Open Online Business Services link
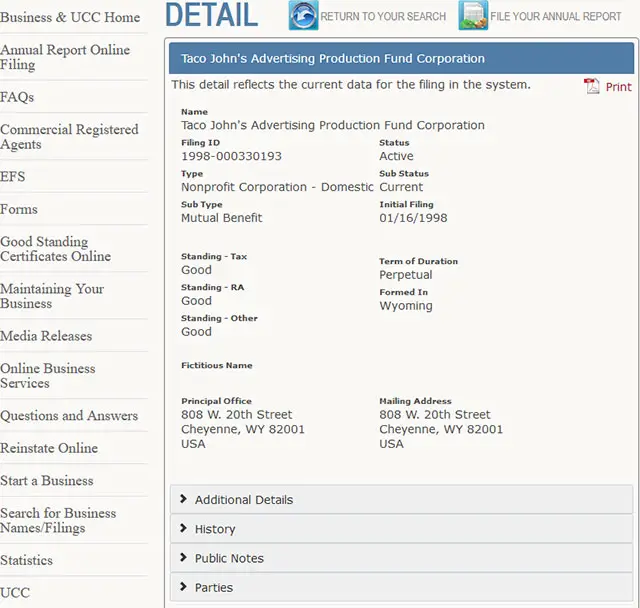 (47, 376)
